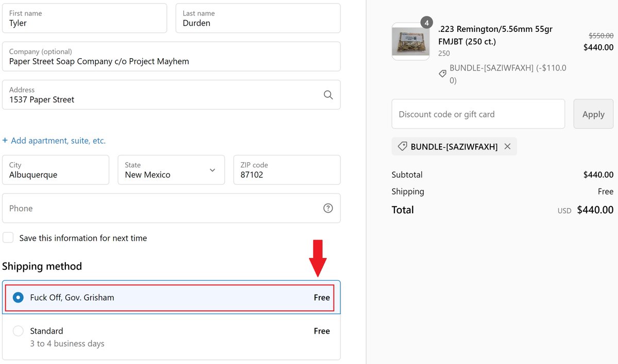The width and height of the screenshot is (618, 364).
Task: Click the quantity badge showing 4
Action: click(426, 23)
